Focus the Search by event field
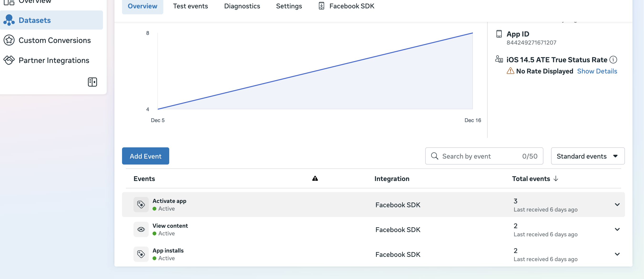Viewport: 644px width, 279px height. pyautogui.click(x=480, y=156)
